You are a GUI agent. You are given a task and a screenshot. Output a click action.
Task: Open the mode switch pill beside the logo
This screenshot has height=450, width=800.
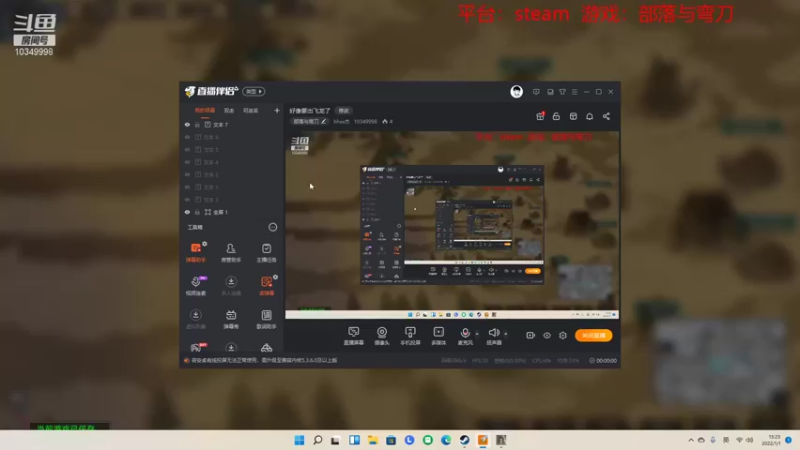click(254, 91)
